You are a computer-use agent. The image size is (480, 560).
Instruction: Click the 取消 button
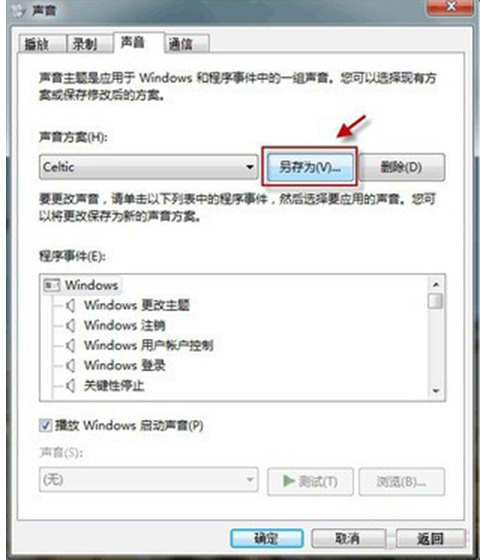tap(348, 538)
